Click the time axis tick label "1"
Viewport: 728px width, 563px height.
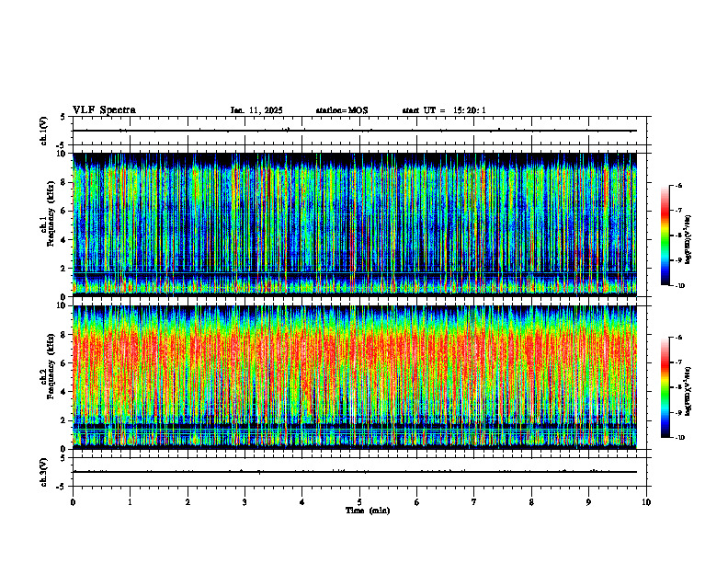(130, 502)
